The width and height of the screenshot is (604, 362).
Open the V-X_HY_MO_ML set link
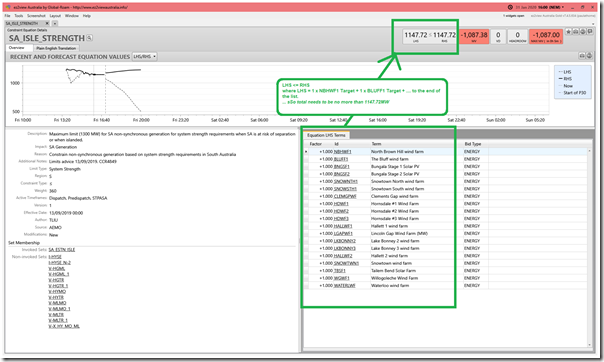click(x=64, y=326)
